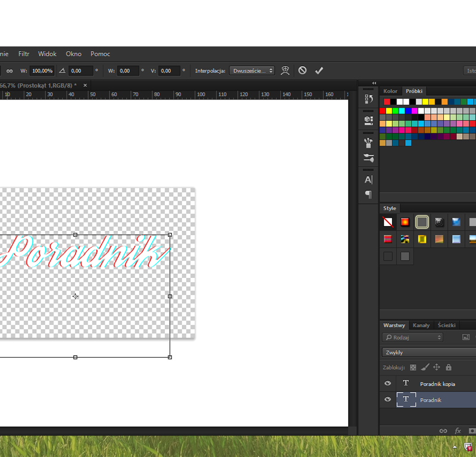Click the vertical skew V 0,00 field
Image resolution: width=476 pixels, height=457 pixels.
click(x=169, y=71)
